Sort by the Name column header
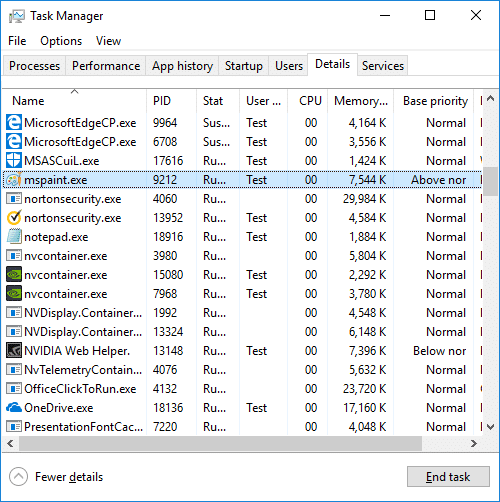Image resolution: width=500 pixels, height=502 pixels. click(74, 101)
